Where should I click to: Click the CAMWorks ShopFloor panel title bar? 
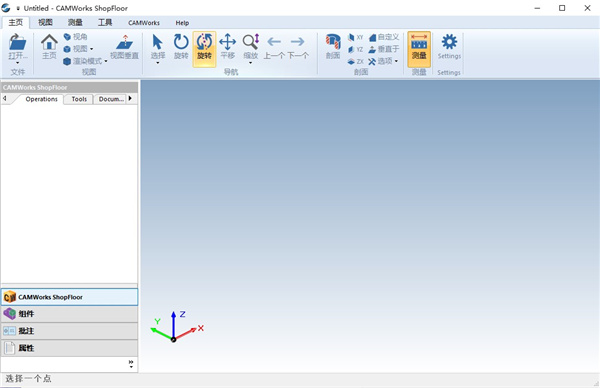coord(69,87)
